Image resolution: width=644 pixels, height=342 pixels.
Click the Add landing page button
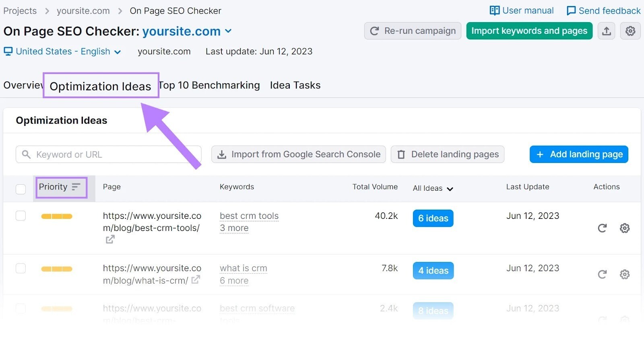579,155
